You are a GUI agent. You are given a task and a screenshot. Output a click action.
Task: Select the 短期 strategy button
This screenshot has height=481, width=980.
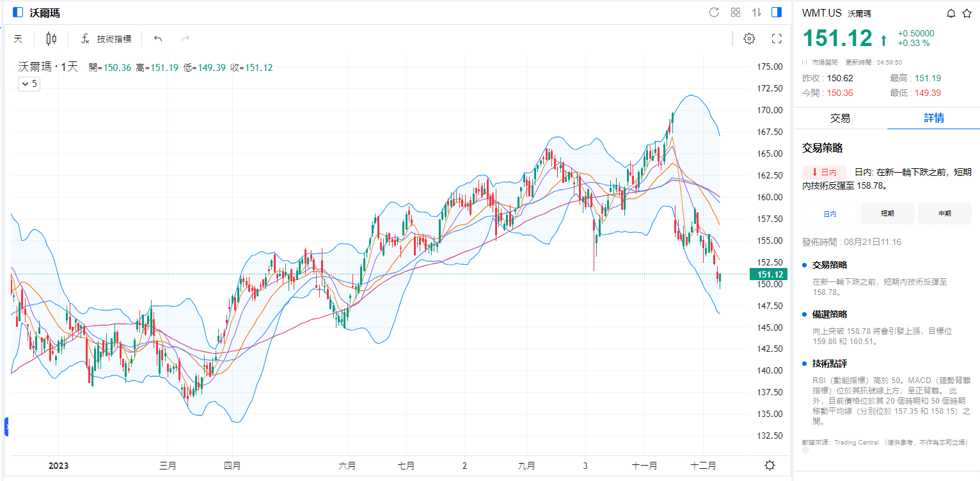(x=887, y=214)
